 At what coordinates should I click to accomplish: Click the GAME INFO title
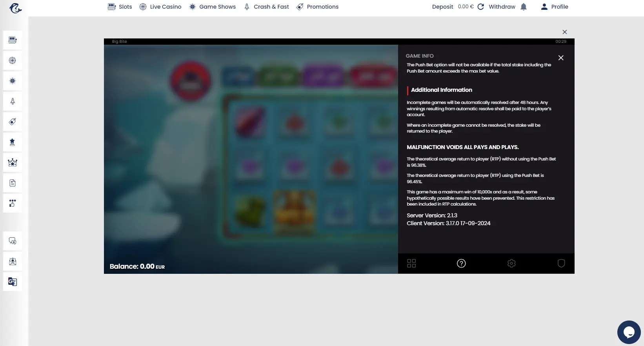pyautogui.click(x=420, y=56)
